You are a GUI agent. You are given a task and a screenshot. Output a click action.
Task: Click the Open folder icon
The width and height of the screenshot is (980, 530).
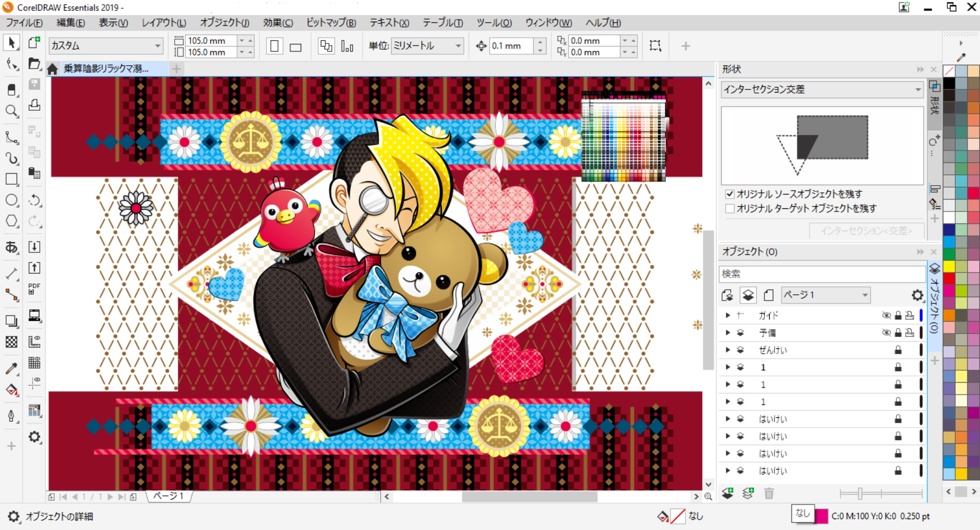[x=35, y=63]
